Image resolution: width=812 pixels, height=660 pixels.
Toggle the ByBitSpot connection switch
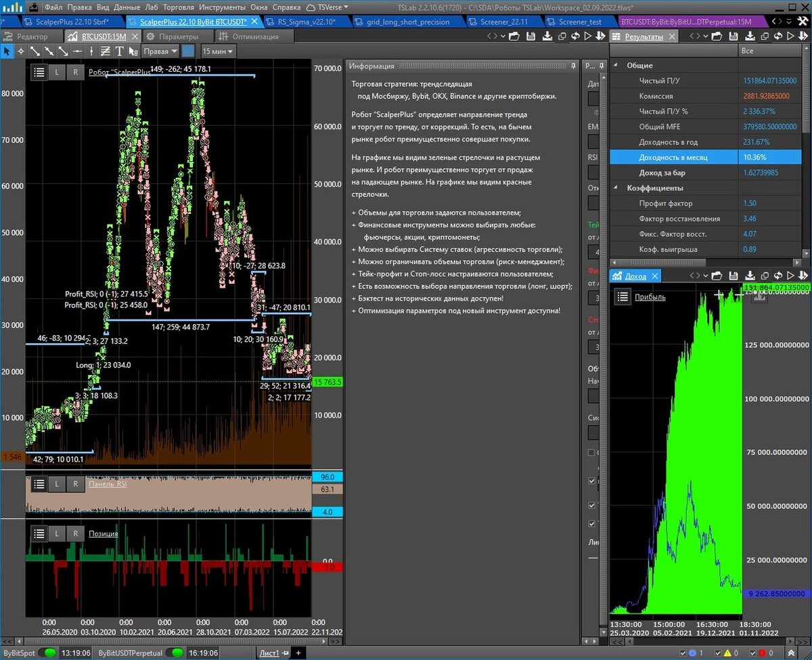pyautogui.click(x=47, y=653)
